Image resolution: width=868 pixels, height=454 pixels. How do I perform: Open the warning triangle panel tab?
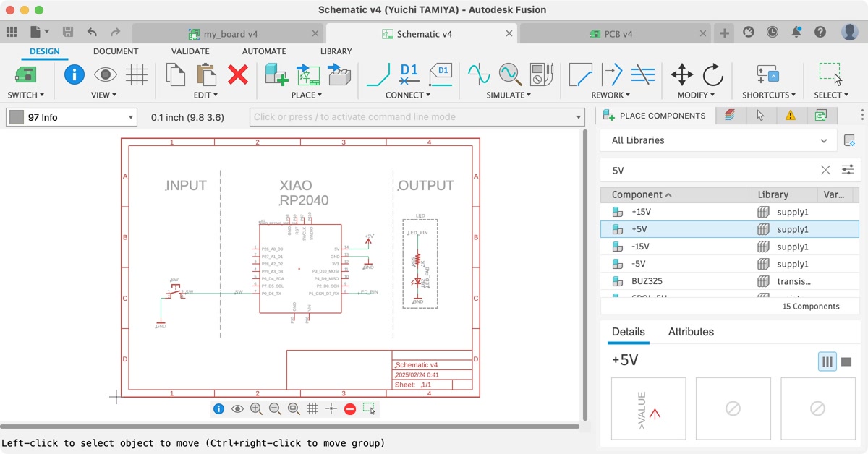click(791, 116)
